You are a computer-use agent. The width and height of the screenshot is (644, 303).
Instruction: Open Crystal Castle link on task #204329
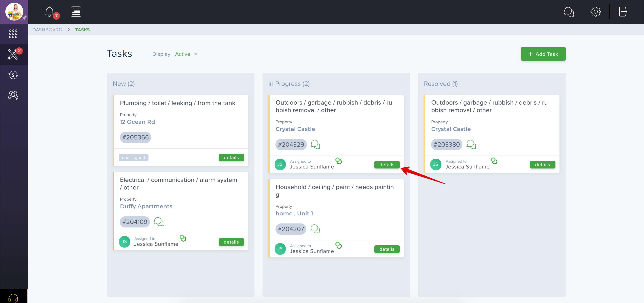(295, 129)
